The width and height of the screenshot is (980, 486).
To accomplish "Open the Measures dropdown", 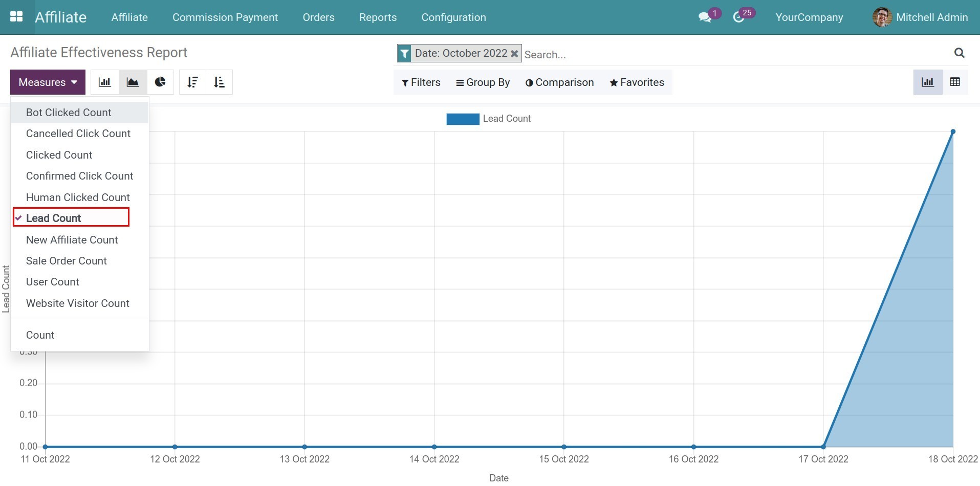I will [x=47, y=82].
